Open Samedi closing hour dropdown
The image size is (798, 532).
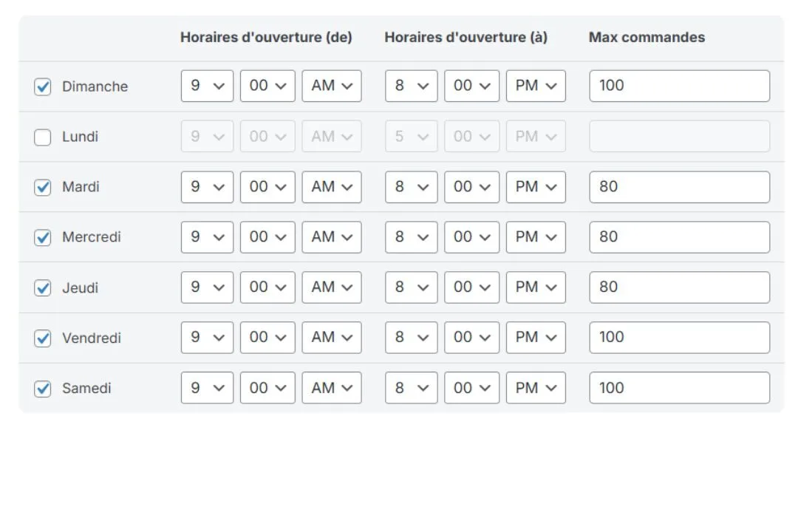[x=412, y=388]
